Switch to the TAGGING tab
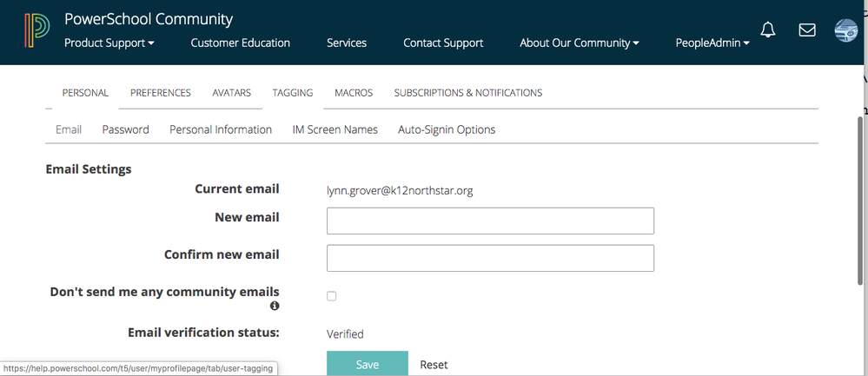This screenshot has width=868, height=376. pos(292,93)
